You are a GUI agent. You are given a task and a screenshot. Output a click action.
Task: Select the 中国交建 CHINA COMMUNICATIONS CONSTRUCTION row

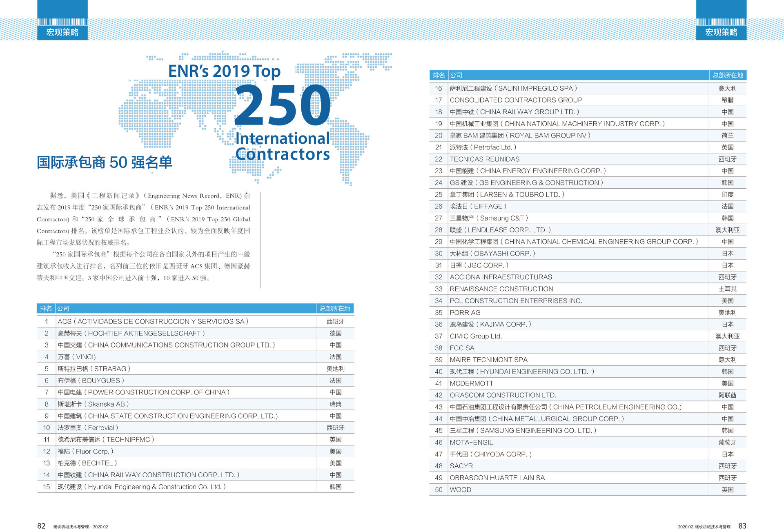click(195, 345)
